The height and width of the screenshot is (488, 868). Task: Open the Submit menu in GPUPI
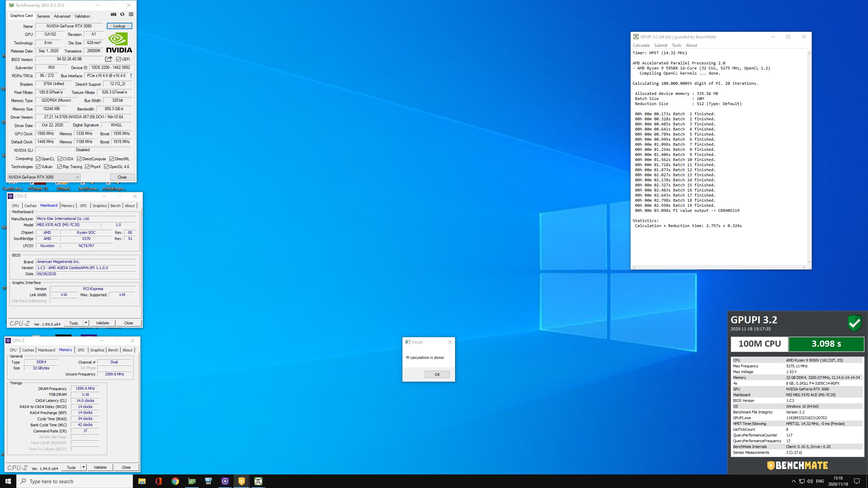click(x=660, y=45)
